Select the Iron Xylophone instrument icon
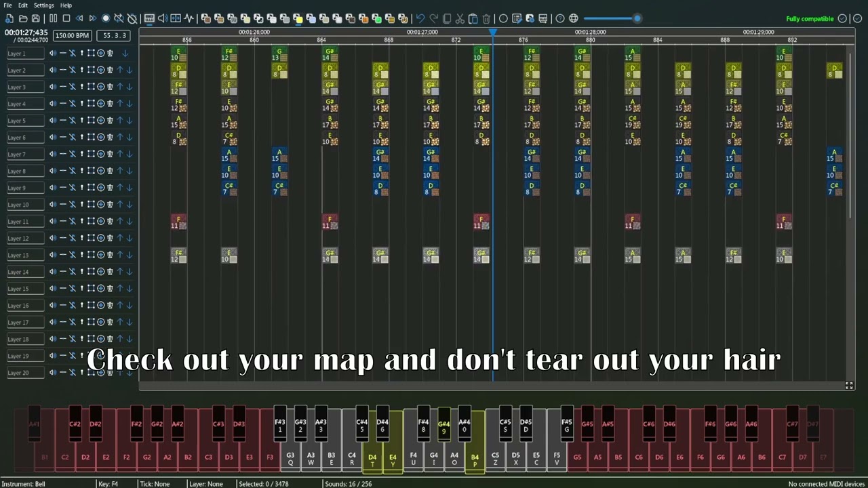868x488 pixels. 337,18
